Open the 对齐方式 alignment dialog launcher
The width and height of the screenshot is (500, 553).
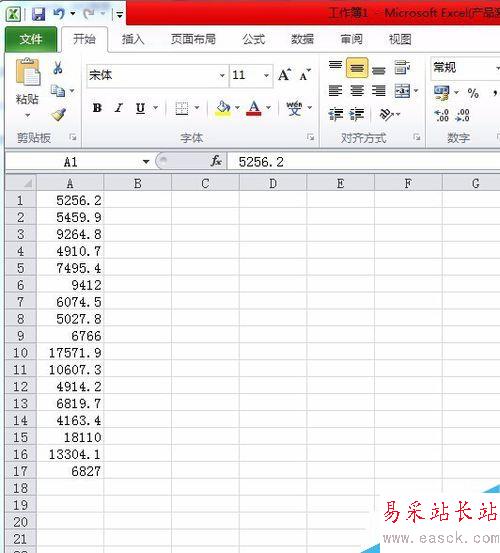pyautogui.click(x=417, y=137)
